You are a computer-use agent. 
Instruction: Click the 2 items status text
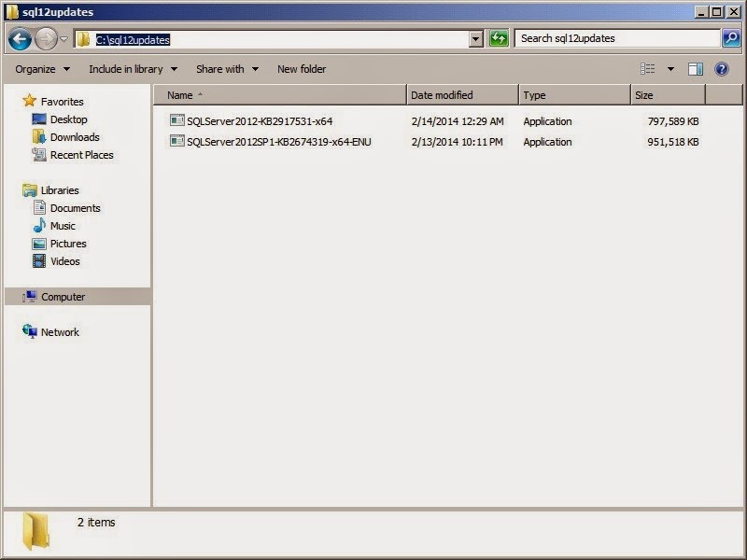96,523
